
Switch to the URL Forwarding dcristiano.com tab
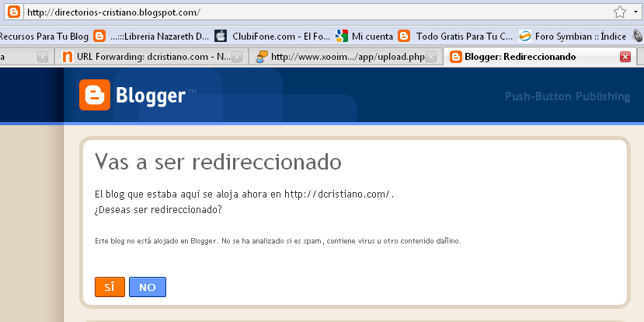[151, 57]
